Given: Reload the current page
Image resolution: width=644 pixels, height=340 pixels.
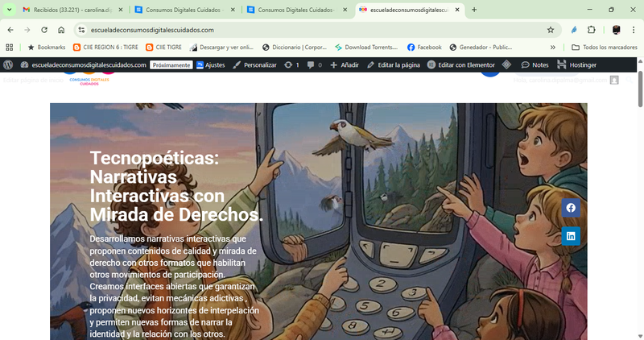Looking at the screenshot, I should [43, 30].
